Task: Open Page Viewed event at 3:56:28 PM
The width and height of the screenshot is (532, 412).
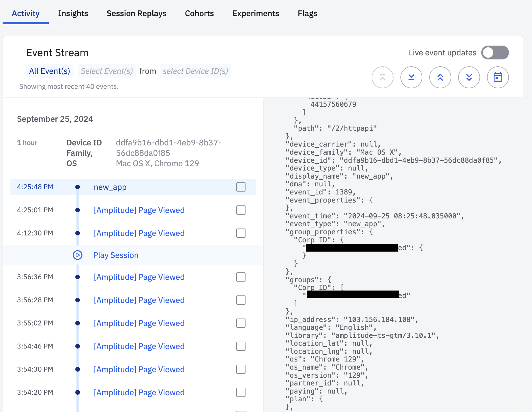Action: click(139, 300)
